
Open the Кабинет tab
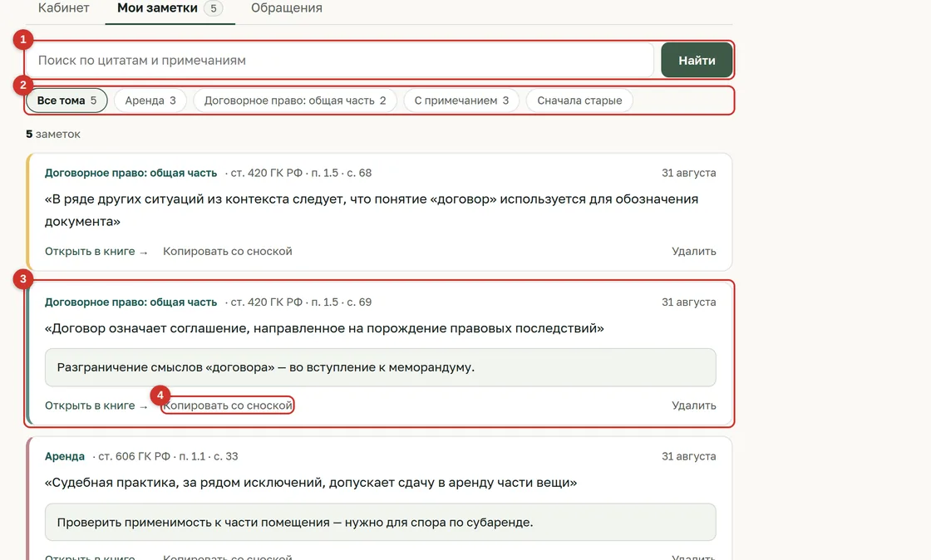click(63, 8)
